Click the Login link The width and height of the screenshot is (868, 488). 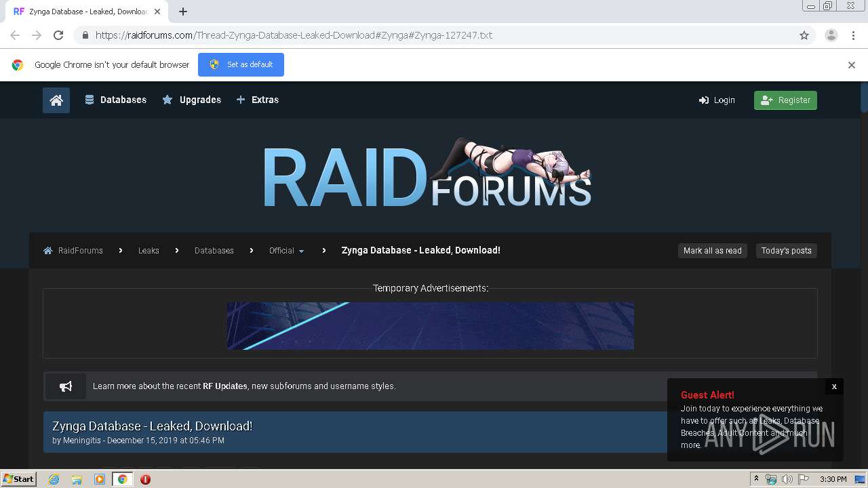tap(717, 100)
